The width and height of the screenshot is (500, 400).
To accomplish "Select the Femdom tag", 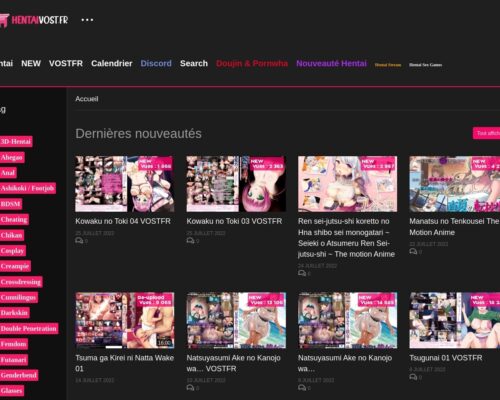I will pyautogui.click(x=14, y=344).
